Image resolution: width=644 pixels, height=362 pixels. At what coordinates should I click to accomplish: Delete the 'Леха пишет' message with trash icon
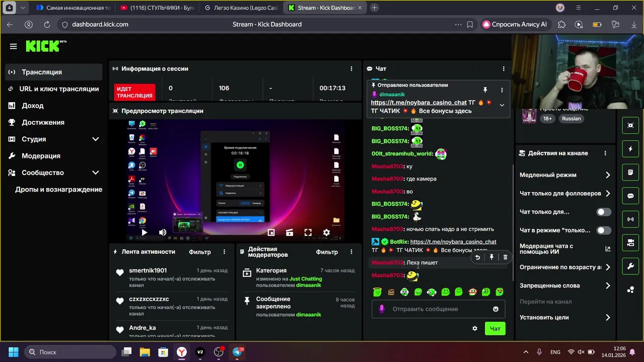tap(505, 257)
